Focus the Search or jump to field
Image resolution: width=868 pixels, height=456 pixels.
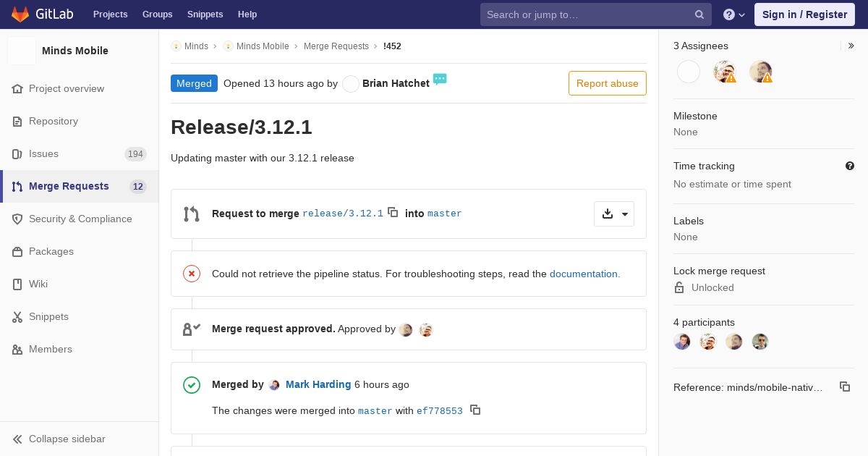[x=595, y=14]
